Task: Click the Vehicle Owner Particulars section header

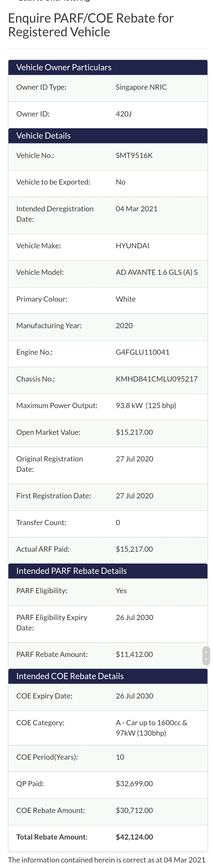Action: click(x=64, y=67)
